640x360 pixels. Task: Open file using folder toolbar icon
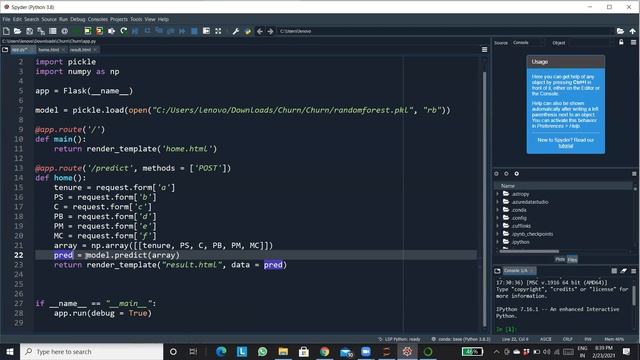tap(18, 31)
